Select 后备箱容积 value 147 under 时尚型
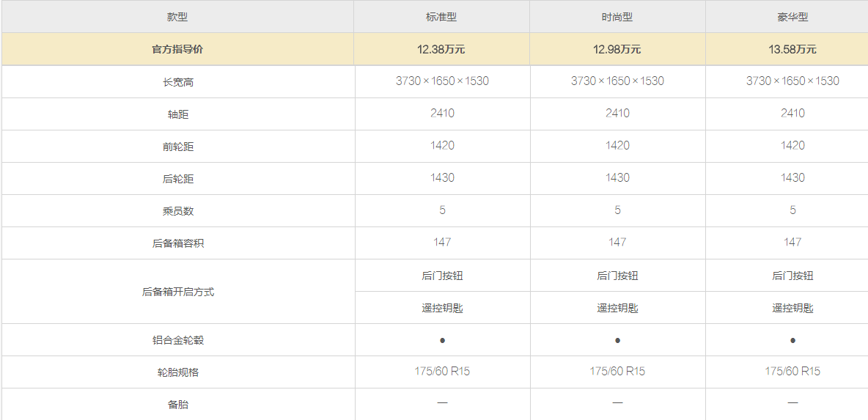The height and width of the screenshot is (420, 868). [x=617, y=242]
